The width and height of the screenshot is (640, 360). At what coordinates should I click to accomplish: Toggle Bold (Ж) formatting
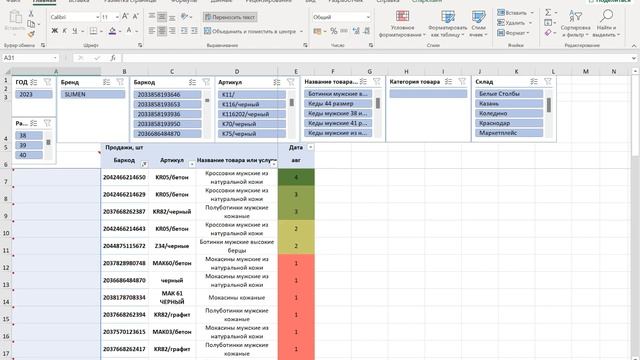[x=55, y=31]
